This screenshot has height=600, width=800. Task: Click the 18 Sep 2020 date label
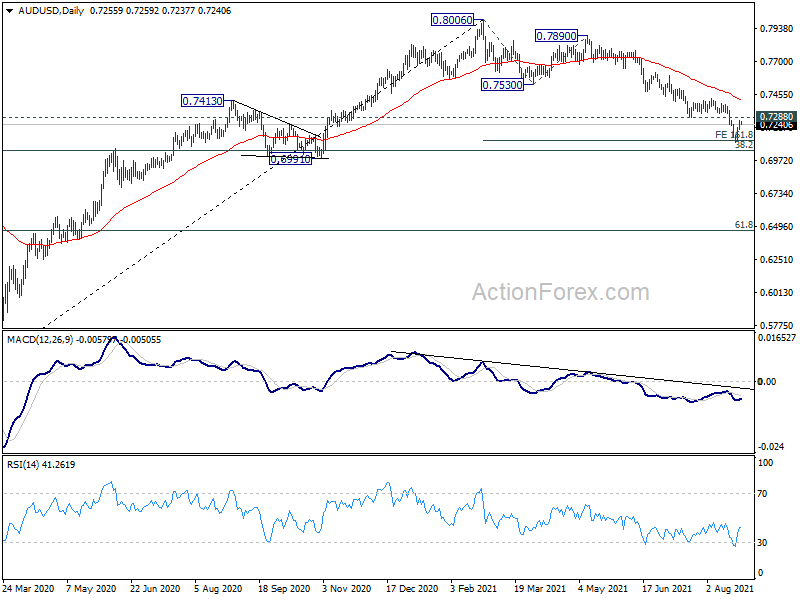coord(284,588)
